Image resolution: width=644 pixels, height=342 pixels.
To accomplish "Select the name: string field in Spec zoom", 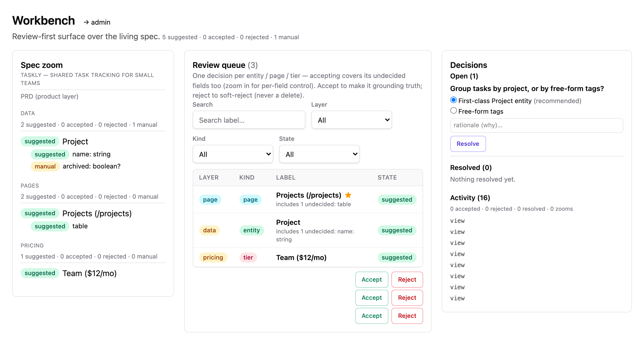I will point(91,154).
